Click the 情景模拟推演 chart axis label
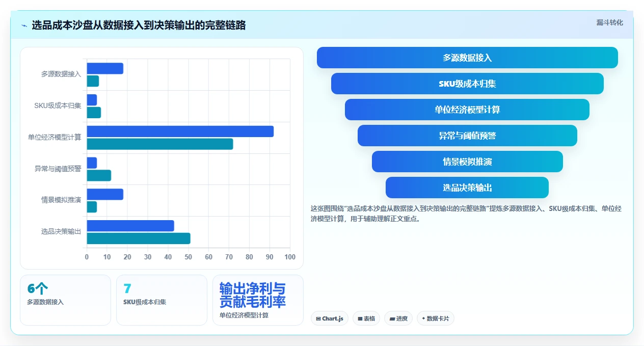Image resolution: width=644 pixels, height=346 pixels. click(x=61, y=200)
